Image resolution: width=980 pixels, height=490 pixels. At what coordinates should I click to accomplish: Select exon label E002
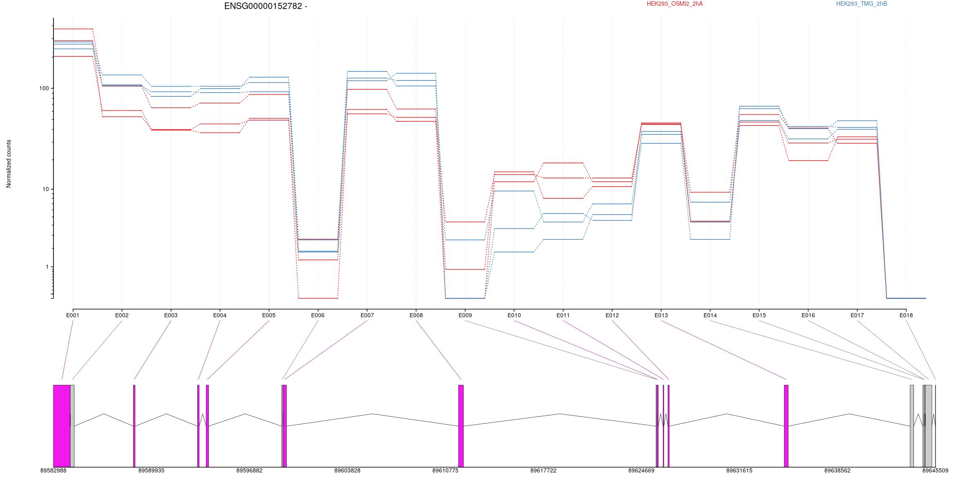point(122,315)
